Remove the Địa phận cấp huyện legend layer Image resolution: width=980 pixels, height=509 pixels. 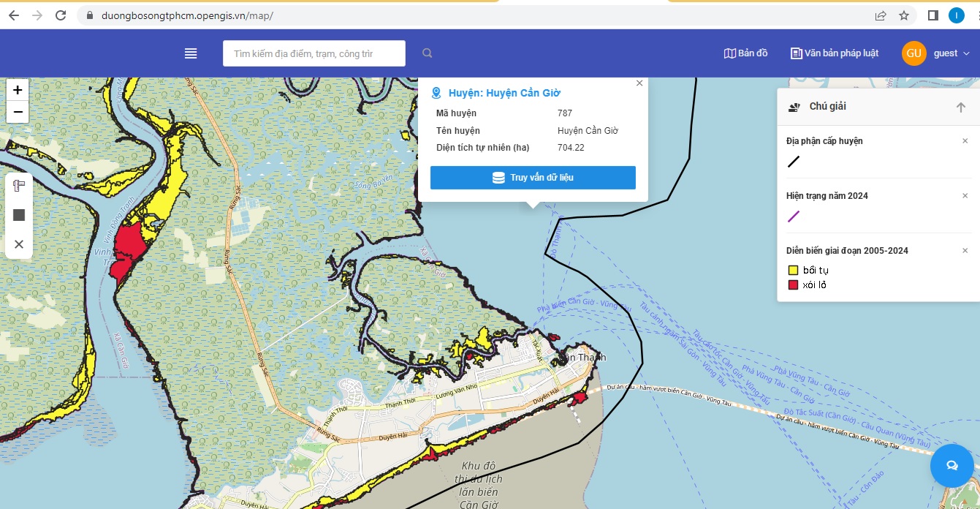pyautogui.click(x=965, y=141)
